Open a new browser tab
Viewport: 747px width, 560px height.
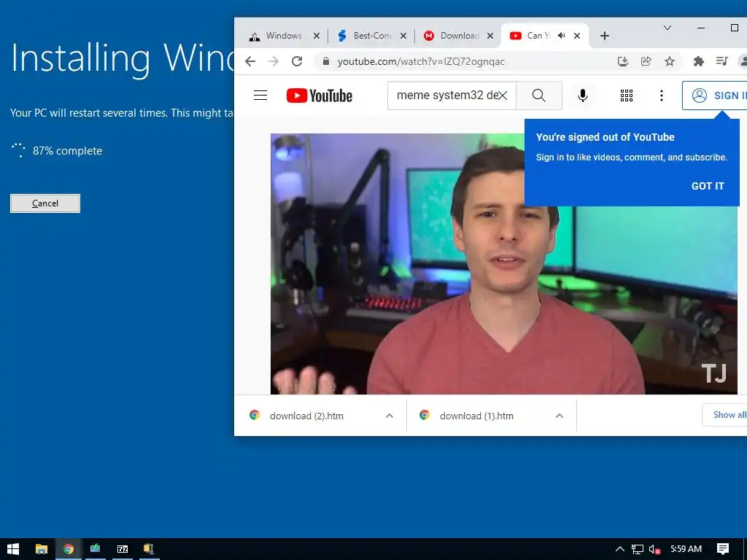(x=605, y=36)
